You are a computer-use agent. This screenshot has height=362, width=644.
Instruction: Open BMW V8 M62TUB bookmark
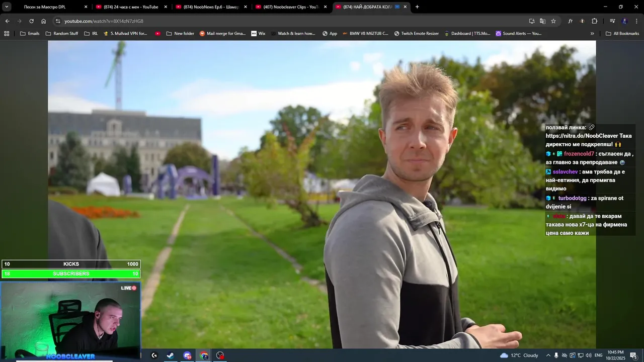click(x=365, y=34)
